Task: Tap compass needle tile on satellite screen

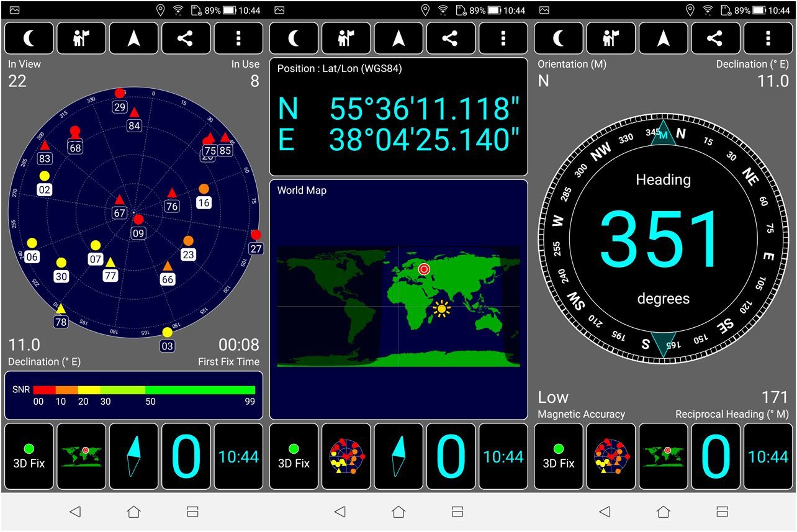Action: (134, 456)
